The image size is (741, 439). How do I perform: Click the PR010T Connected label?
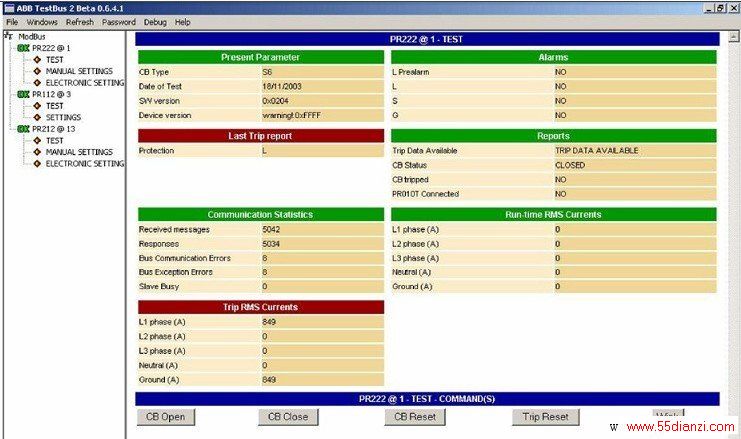click(x=425, y=194)
